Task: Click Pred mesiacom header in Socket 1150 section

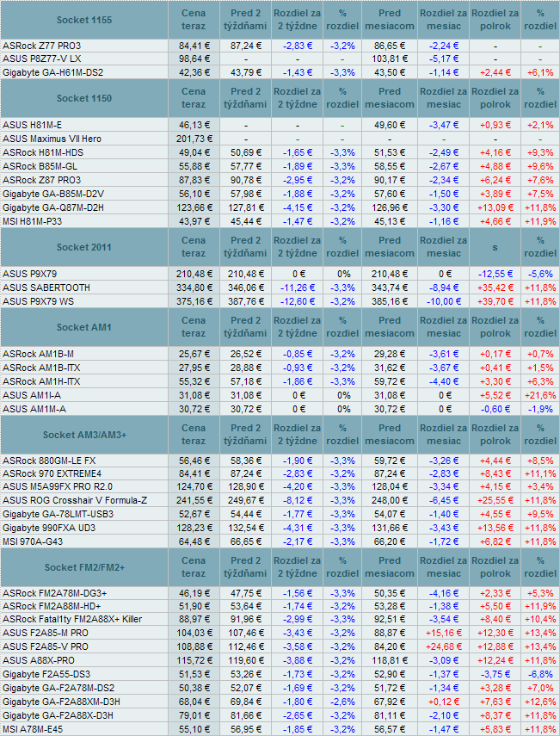Action: [x=390, y=98]
